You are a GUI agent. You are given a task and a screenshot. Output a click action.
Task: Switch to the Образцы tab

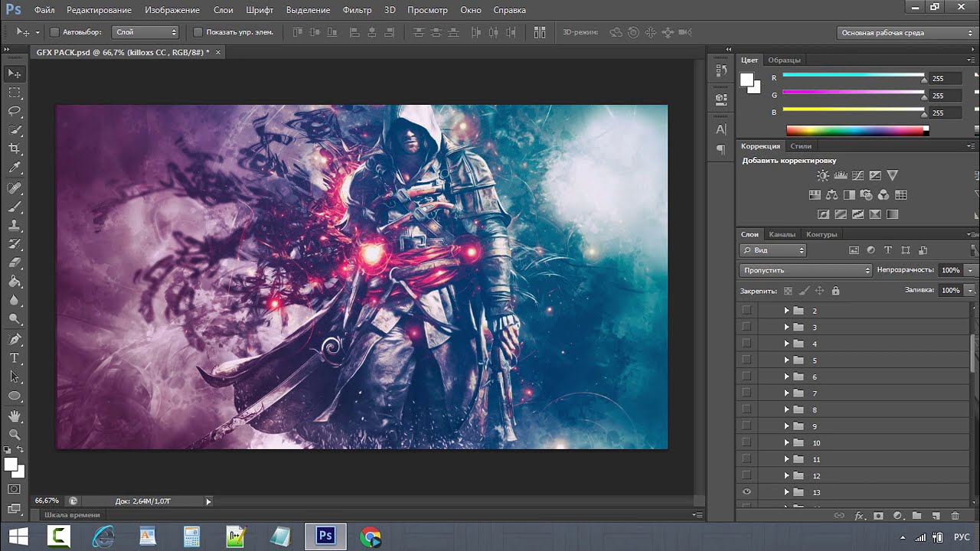tap(784, 60)
